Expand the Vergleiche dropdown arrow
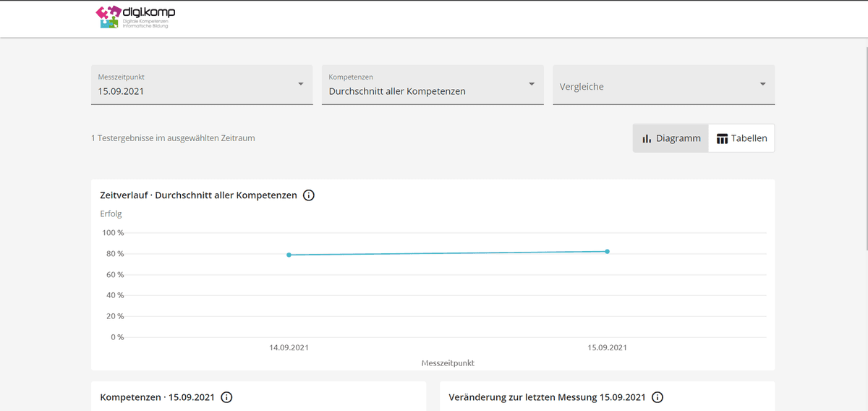 coord(762,85)
